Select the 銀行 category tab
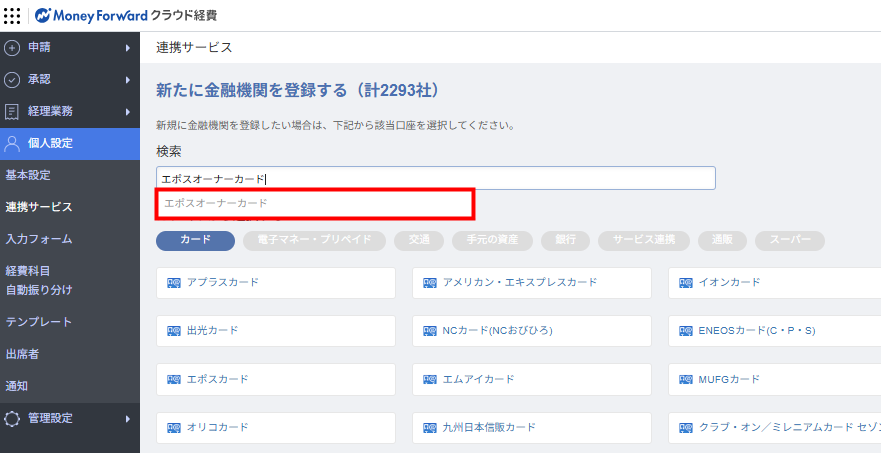Screen dimensions: 881x453 click(x=565, y=241)
